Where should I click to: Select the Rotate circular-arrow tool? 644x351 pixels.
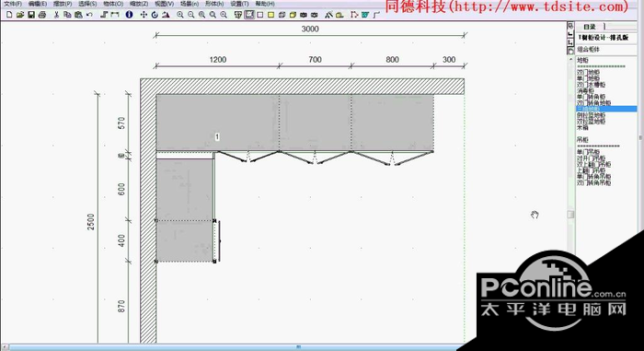[155, 15]
